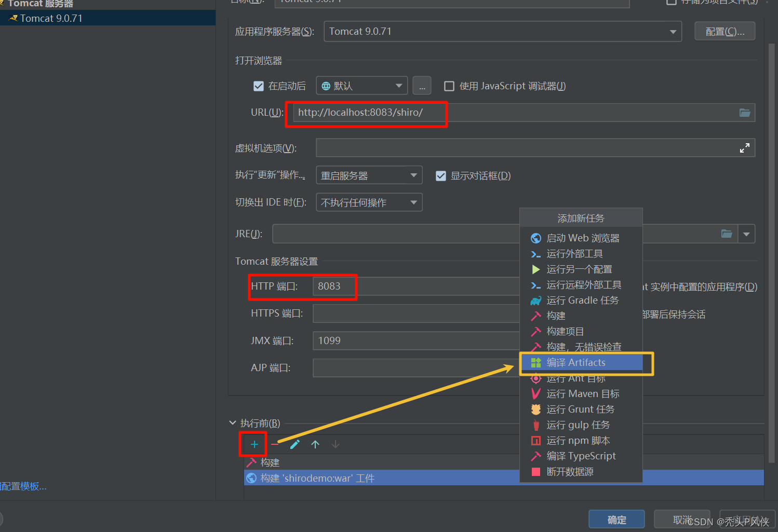Viewport: 778px width, 532px height.
Task: Click the add (+) before-launch task button
Action: click(x=254, y=444)
